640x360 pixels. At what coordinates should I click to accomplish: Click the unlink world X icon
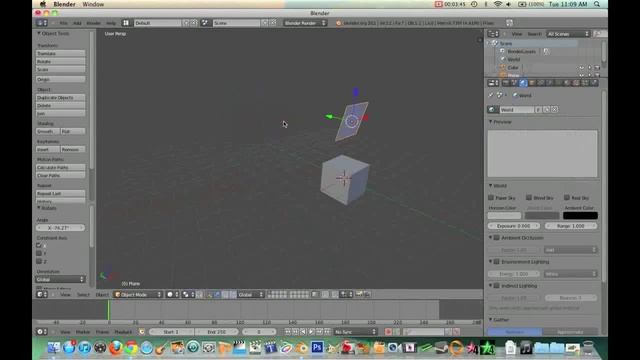554,109
